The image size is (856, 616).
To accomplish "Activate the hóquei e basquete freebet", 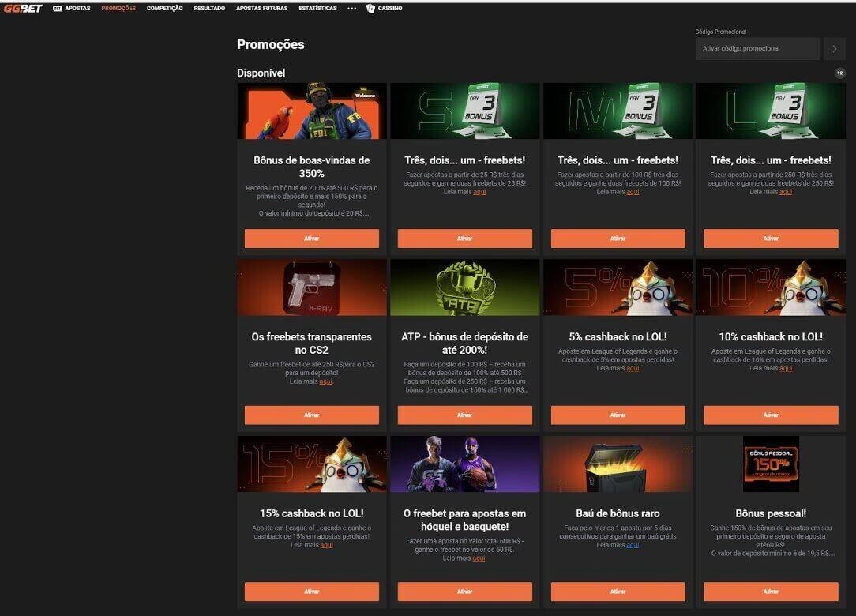I will [464, 592].
